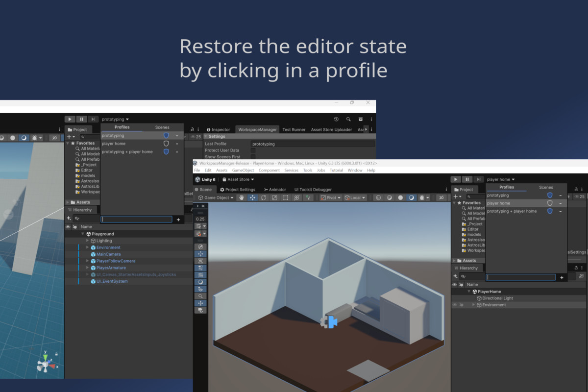This screenshot has width=588, height=392.
Task: Toggle eye icon in Playground hierarchy header
Action: click(68, 227)
